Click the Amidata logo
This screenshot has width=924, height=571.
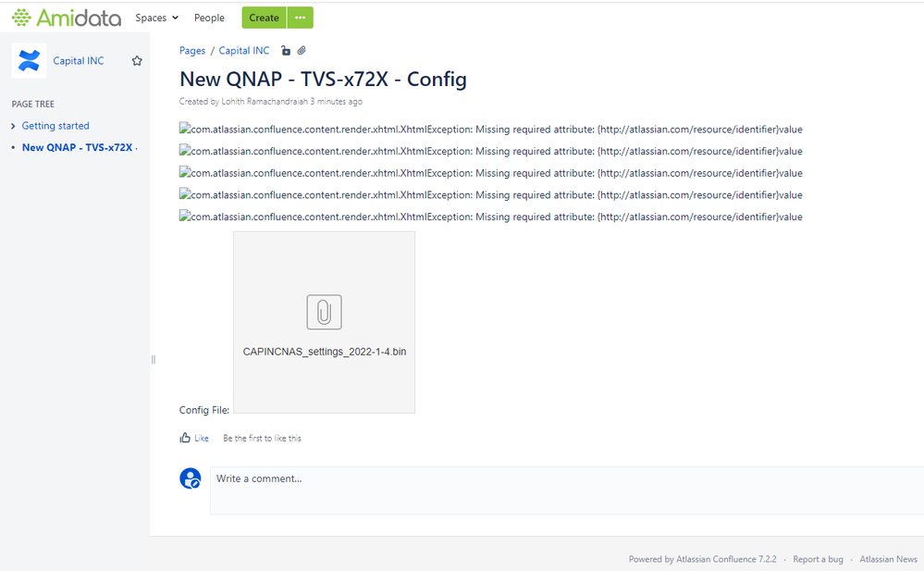pos(67,18)
